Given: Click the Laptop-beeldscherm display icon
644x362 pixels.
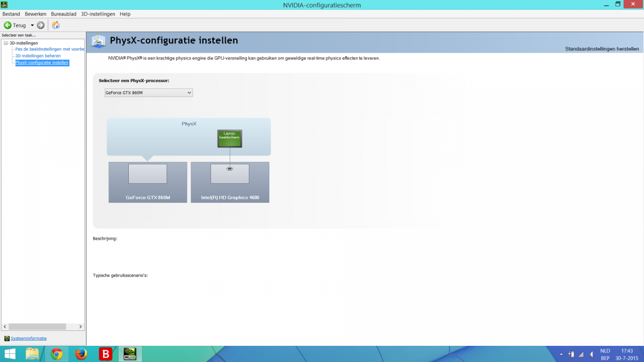Looking at the screenshot, I should coord(230,138).
